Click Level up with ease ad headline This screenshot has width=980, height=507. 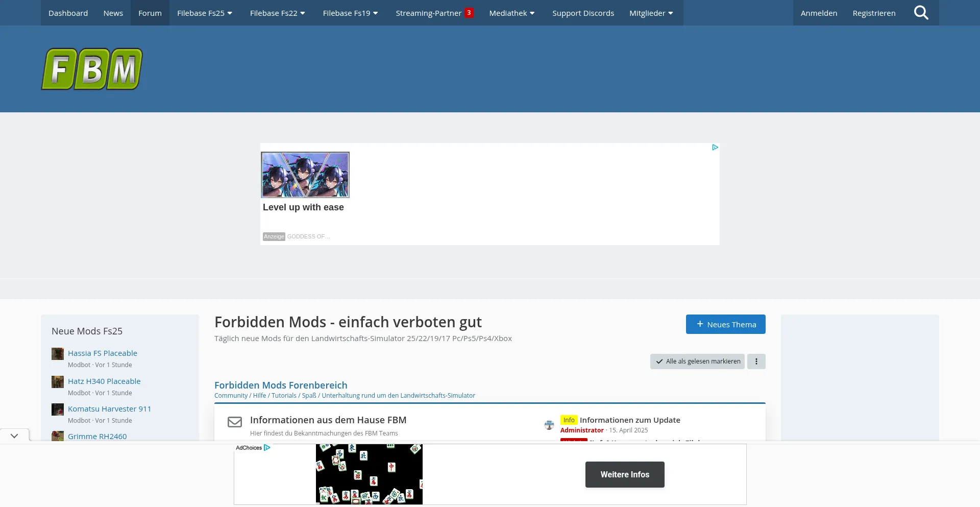pyautogui.click(x=303, y=207)
